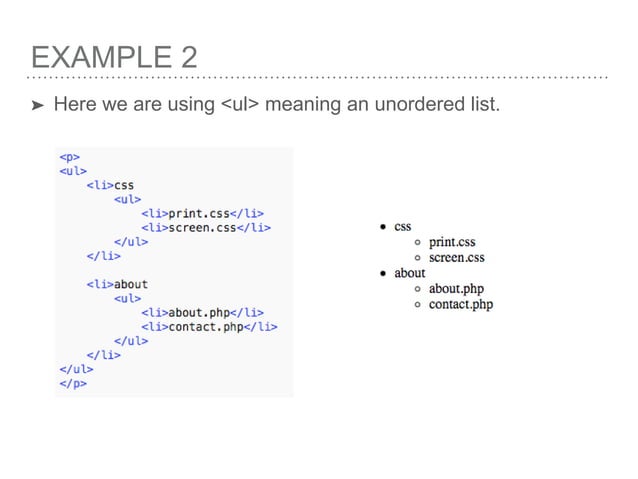Click the rendered 'css' list item text

tap(402, 227)
